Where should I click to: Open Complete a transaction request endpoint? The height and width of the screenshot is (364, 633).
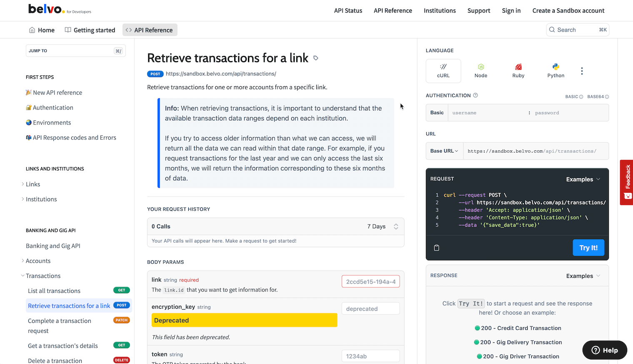click(x=79, y=326)
